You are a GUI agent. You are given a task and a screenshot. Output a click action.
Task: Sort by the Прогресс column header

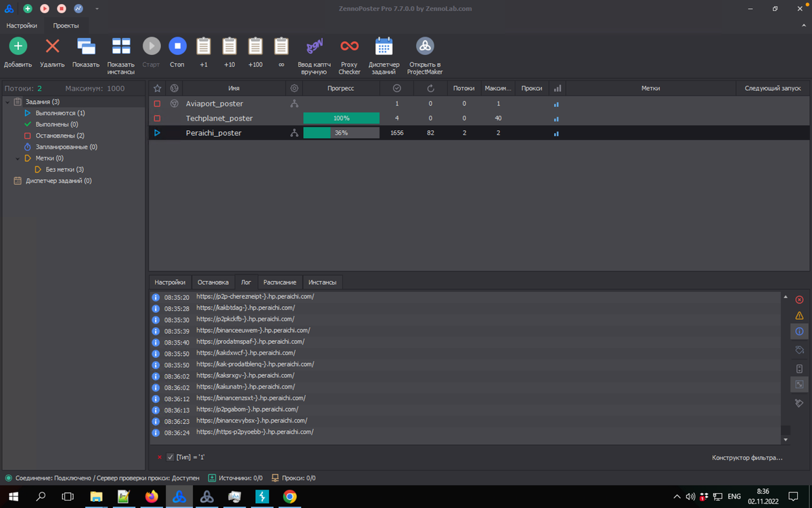click(x=340, y=88)
